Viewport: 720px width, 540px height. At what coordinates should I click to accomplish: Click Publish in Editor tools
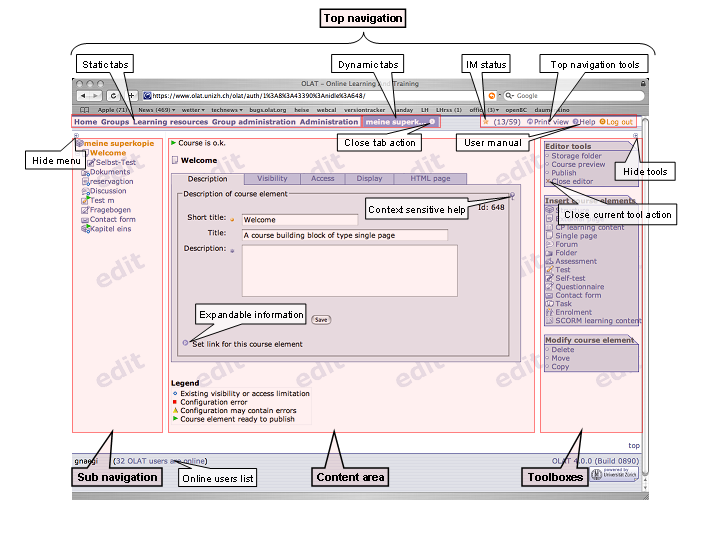click(x=564, y=173)
